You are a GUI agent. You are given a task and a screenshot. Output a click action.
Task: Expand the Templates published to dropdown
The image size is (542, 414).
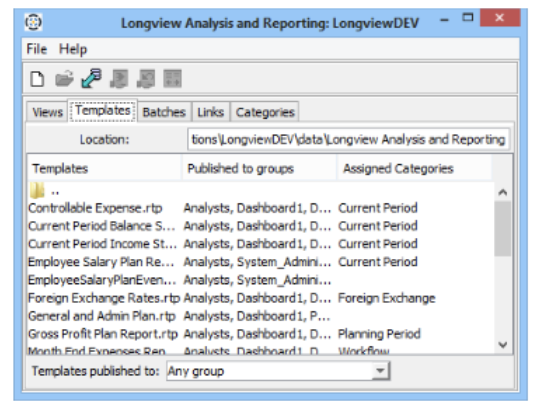(381, 371)
